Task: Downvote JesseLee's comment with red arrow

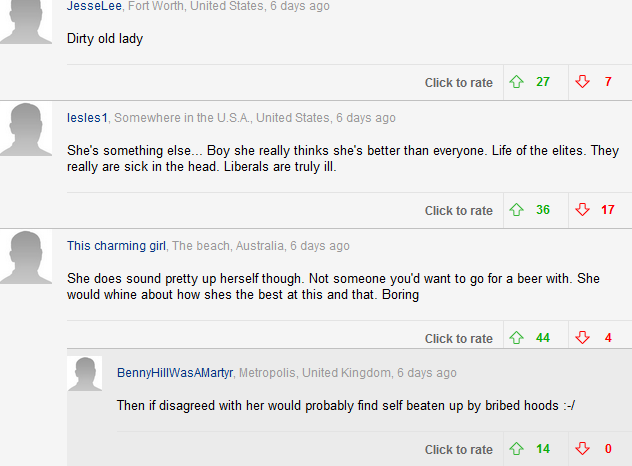Action: click(582, 82)
